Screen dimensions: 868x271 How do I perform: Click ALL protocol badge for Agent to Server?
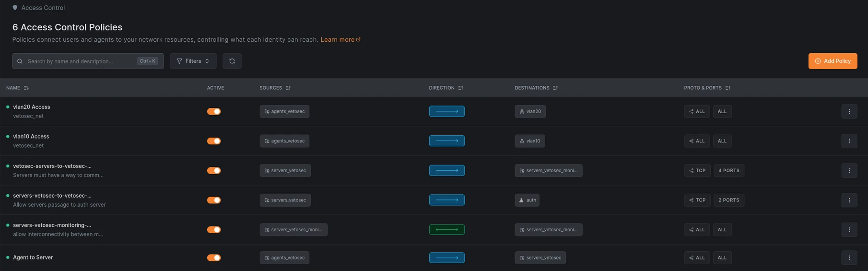click(x=697, y=258)
